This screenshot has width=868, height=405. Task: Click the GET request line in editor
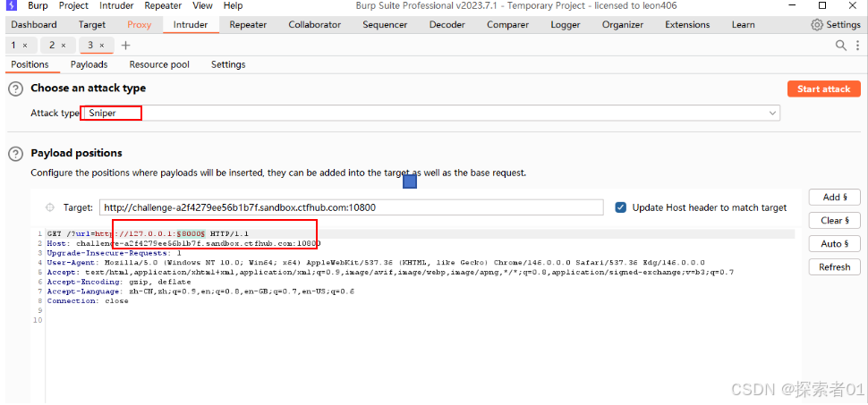pos(149,234)
